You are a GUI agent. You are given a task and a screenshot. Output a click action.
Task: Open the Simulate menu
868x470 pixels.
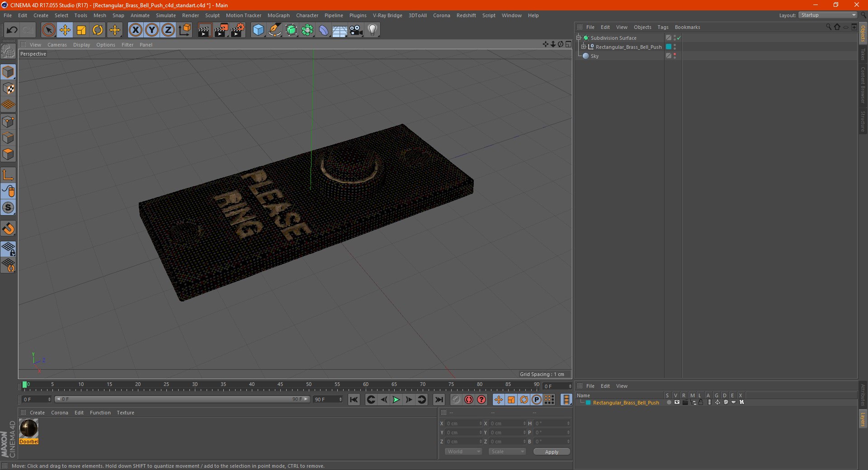point(166,15)
